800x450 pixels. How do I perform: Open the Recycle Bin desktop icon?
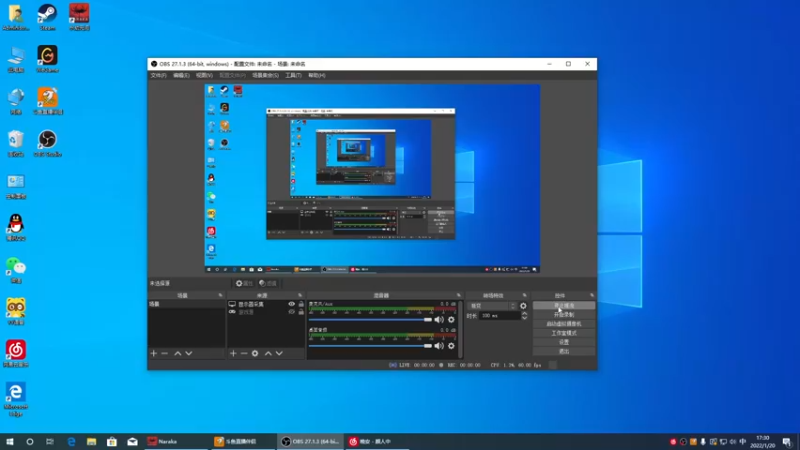(x=16, y=143)
